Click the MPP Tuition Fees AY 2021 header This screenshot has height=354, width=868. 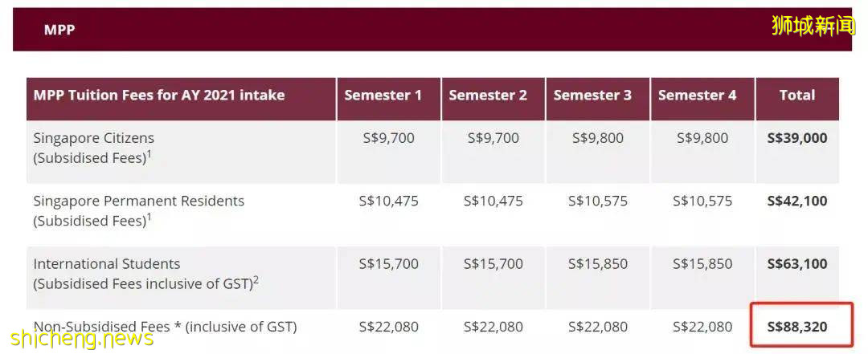pos(159,96)
